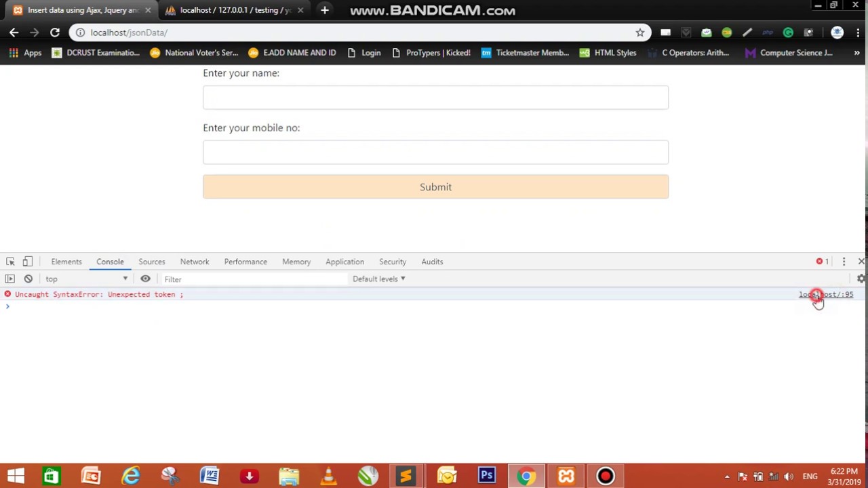Expand the bookmarks overflow chevron
This screenshot has height=488, width=868.
tap(856, 53)
